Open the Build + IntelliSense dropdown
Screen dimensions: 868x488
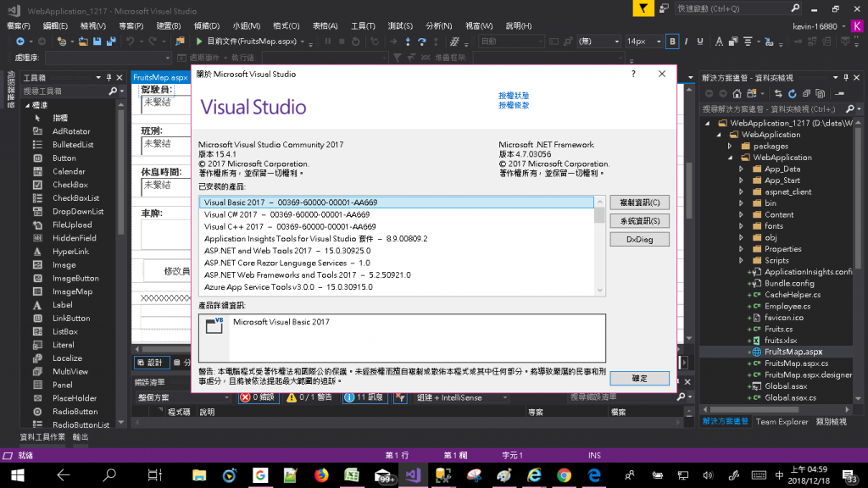pos(462,397)
